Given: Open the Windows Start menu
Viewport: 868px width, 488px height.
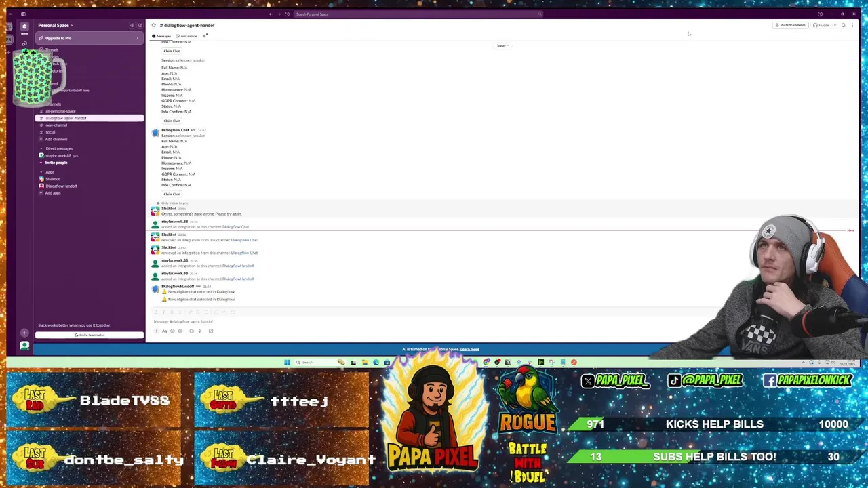Looking at the screenshot, I should coord(288,362).
